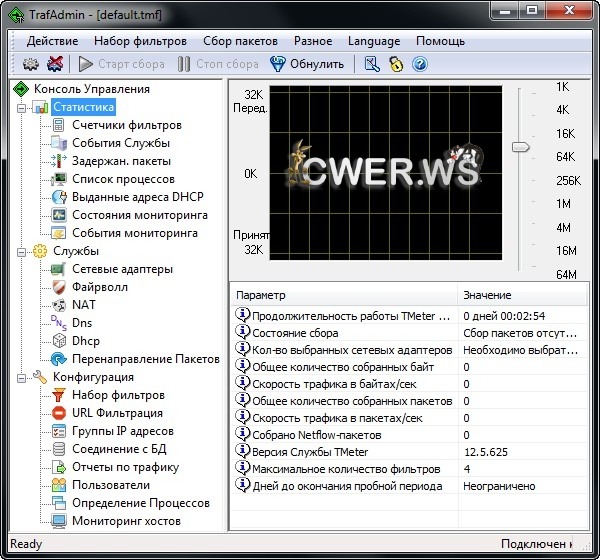Viewport: 600px width, 560px height.
Task: Collapse the Статистика tree branch
Action: coord(22,107)
